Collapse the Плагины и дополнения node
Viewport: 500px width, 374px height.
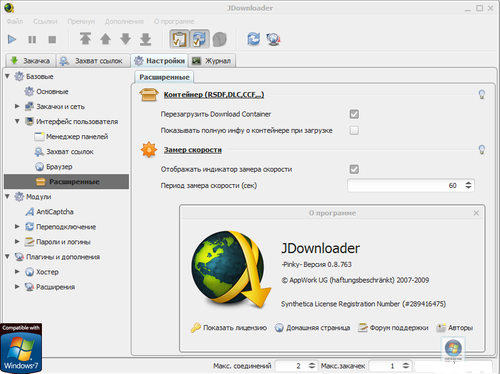(x=7, y=257)
